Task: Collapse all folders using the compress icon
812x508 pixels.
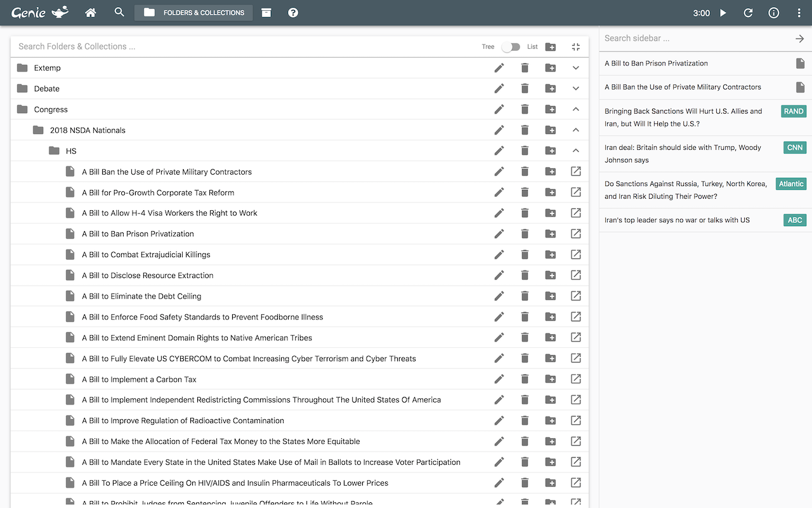Action: pyautogui.click(x=576, y=47)
